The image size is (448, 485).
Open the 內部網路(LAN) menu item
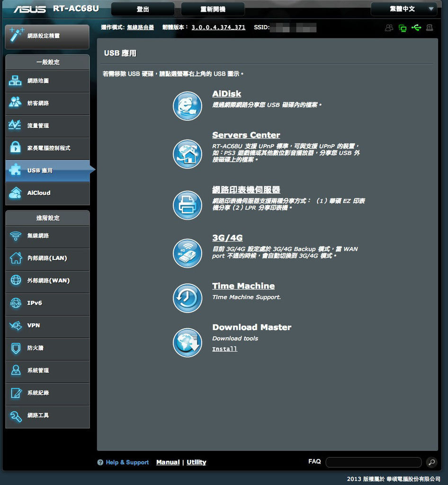click(x=48, y=259)
